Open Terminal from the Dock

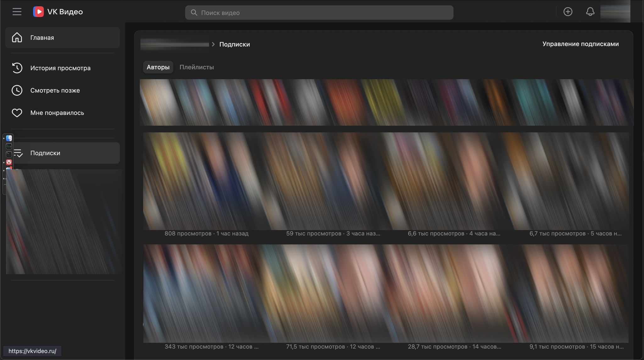[x=9, y=154]
